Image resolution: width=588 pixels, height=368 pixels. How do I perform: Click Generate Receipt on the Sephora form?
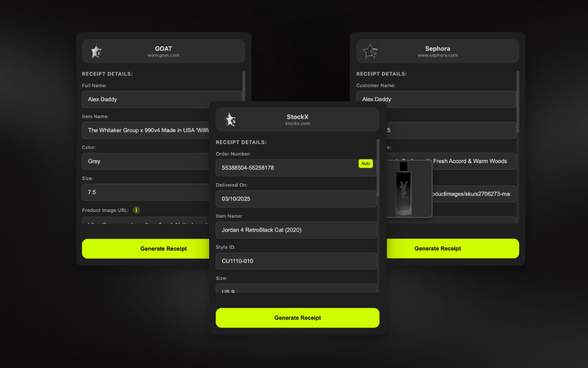[x=437, y=248]
